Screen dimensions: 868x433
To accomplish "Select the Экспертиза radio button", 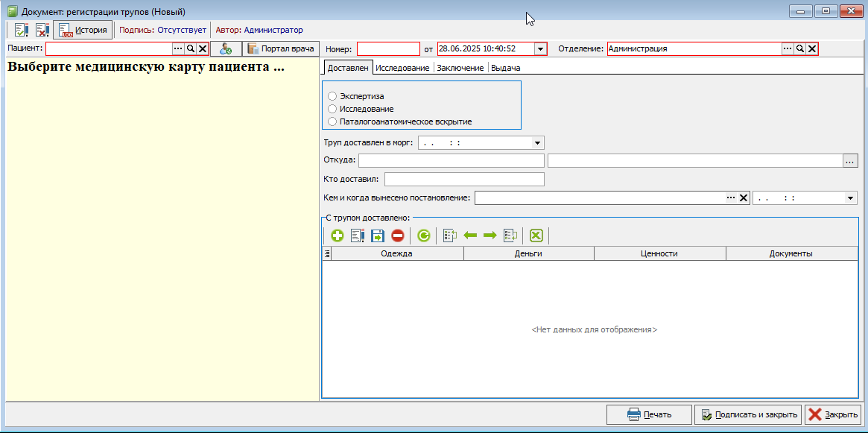I will pyautogui.click(x=332, y=96).
